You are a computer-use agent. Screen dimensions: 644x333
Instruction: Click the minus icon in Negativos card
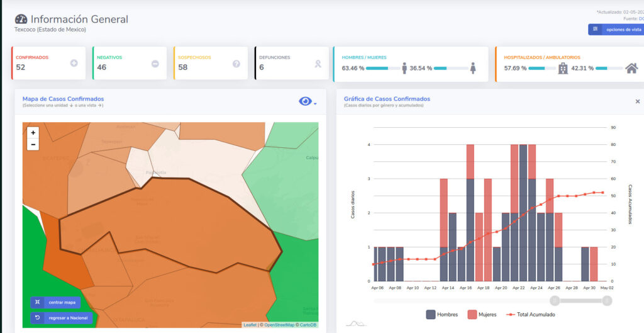click(155, 63)
